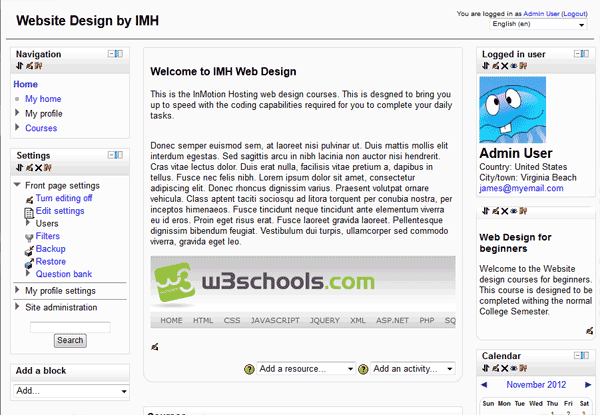Click the configure icon in Calendar block
Screen dimensions: 600x415
coord(496,368)
